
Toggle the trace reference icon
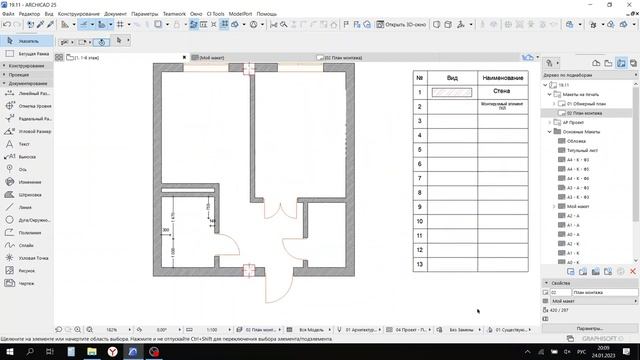(193, 24)
